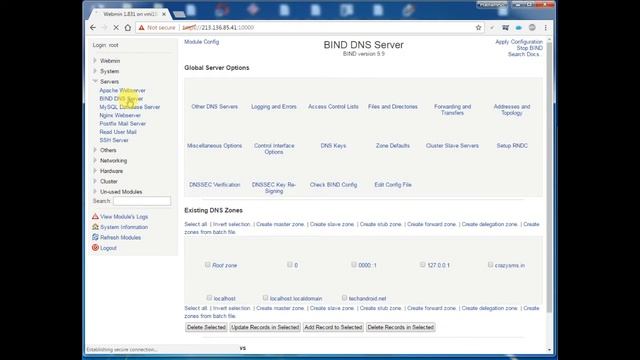The width and height of the screenshot is (640, 360).
Task: Tick the zone 0 checkbox
Action: (289, 264)
